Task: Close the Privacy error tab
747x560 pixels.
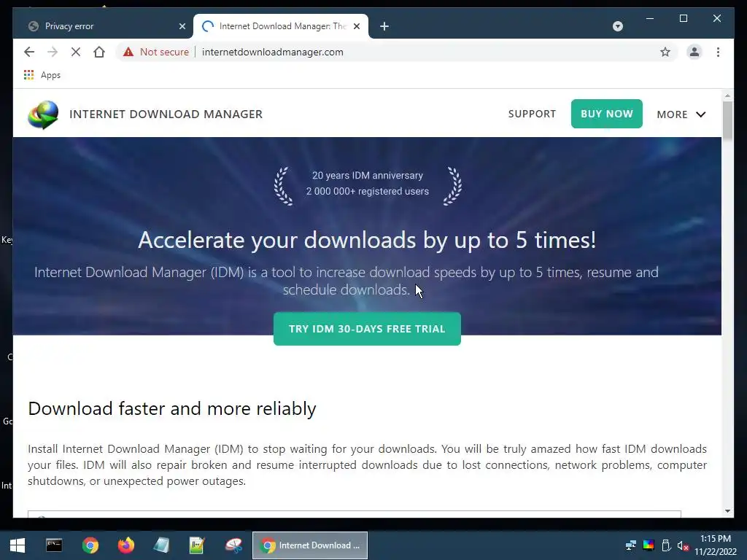Action: click(x=182, y=26)
